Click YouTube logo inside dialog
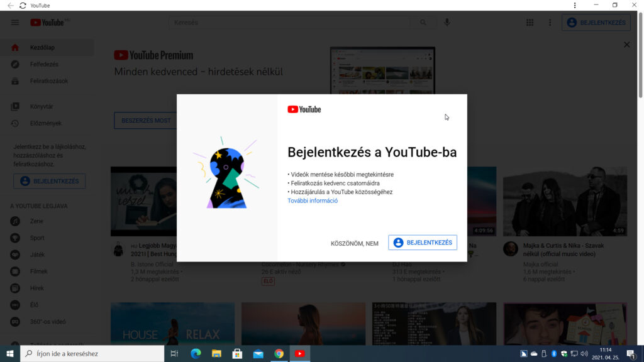The height and width of the screenshot is (362, 644). click(x=304, y=109)
